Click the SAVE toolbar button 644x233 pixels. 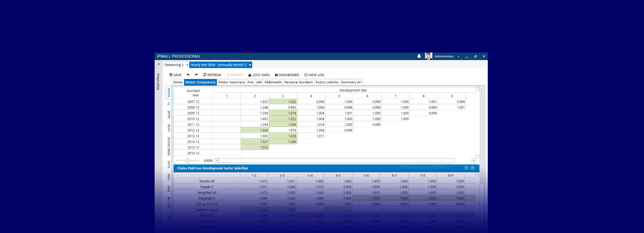tap(175, 75)
